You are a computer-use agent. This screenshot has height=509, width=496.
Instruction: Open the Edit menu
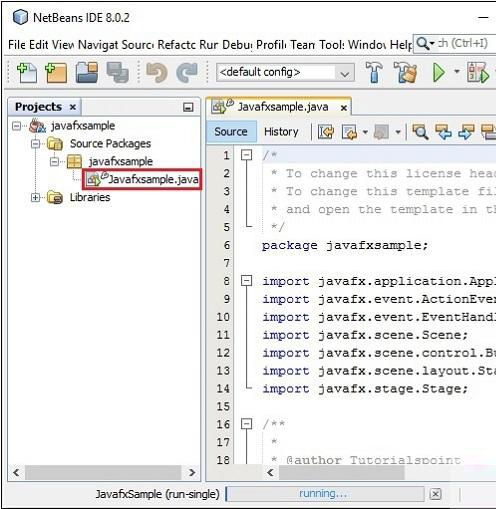pyautogui.click(x=39, y=44)
